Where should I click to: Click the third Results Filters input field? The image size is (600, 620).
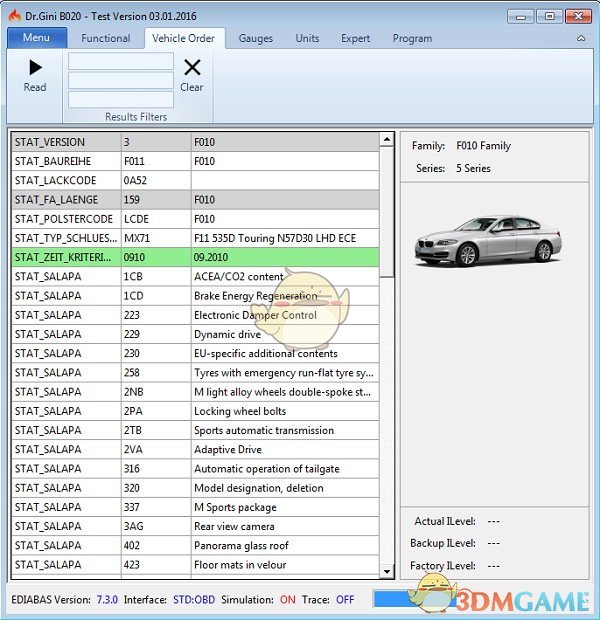coord(121,99)
